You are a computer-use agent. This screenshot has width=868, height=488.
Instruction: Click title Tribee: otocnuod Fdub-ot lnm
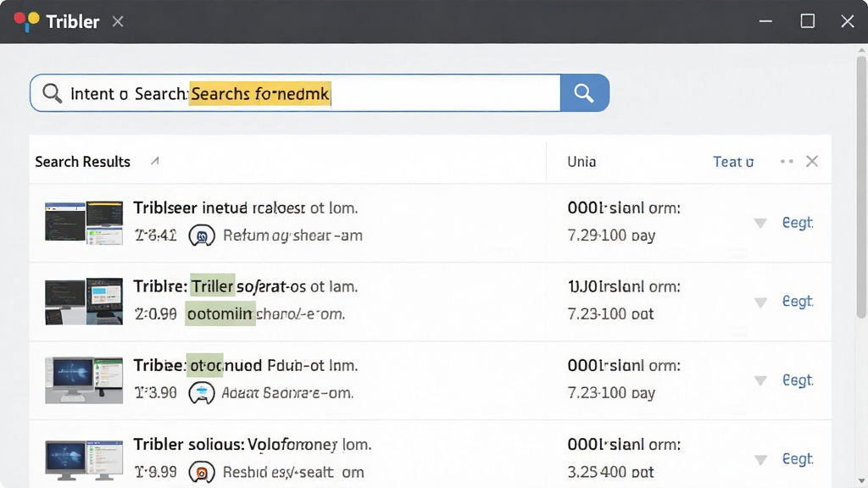point(245,366)
